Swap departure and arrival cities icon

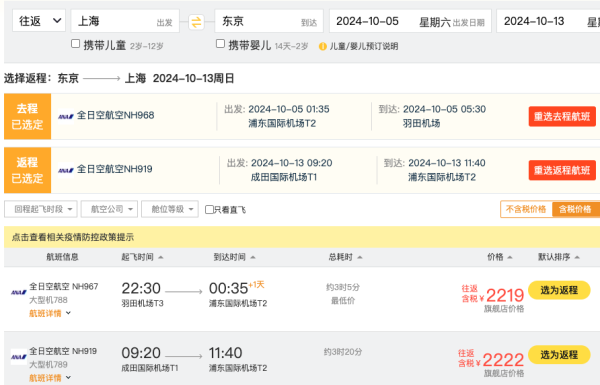(196, 22)
